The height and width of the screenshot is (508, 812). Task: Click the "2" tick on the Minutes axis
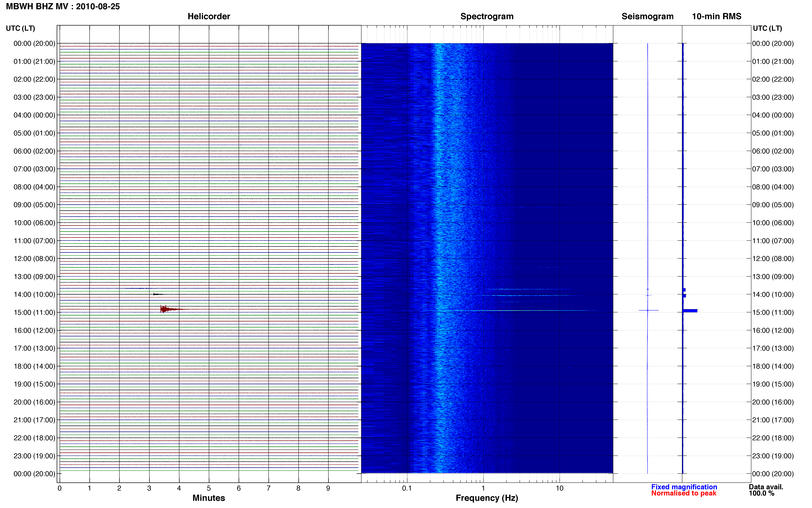(x=119, y=488)
